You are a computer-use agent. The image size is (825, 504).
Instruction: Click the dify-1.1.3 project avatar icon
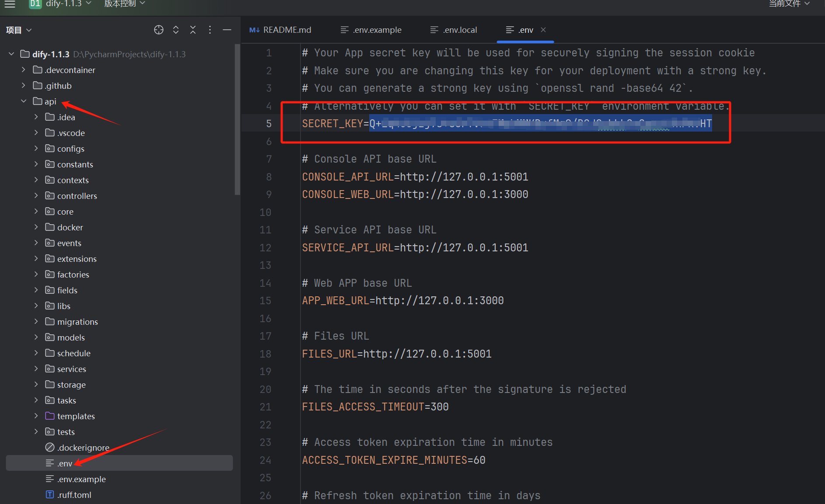(x=35, y=4)
